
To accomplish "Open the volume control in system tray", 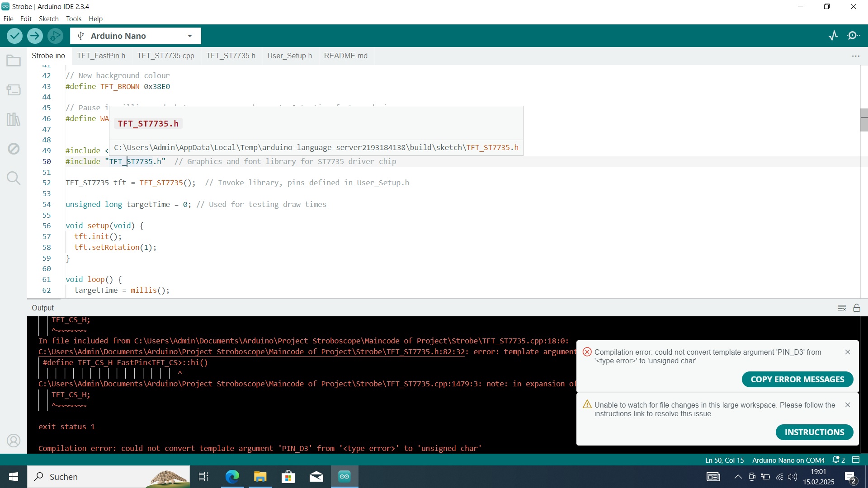I will 793,477.
